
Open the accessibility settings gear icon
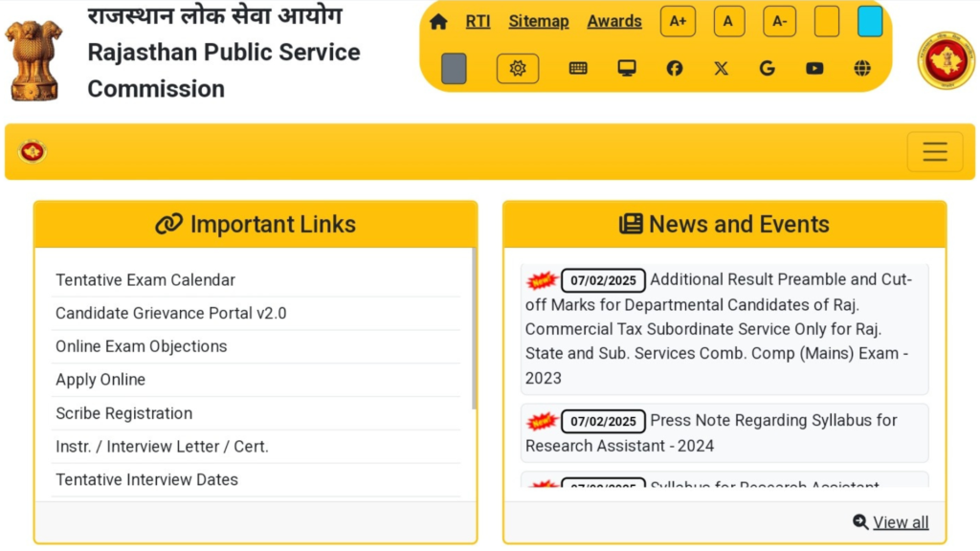pyautogui.click(x=518, y=68)
